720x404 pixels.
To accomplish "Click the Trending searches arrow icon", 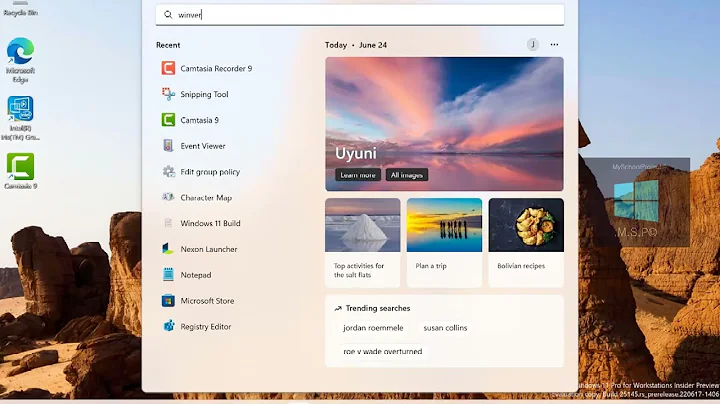I will (338, 309).
